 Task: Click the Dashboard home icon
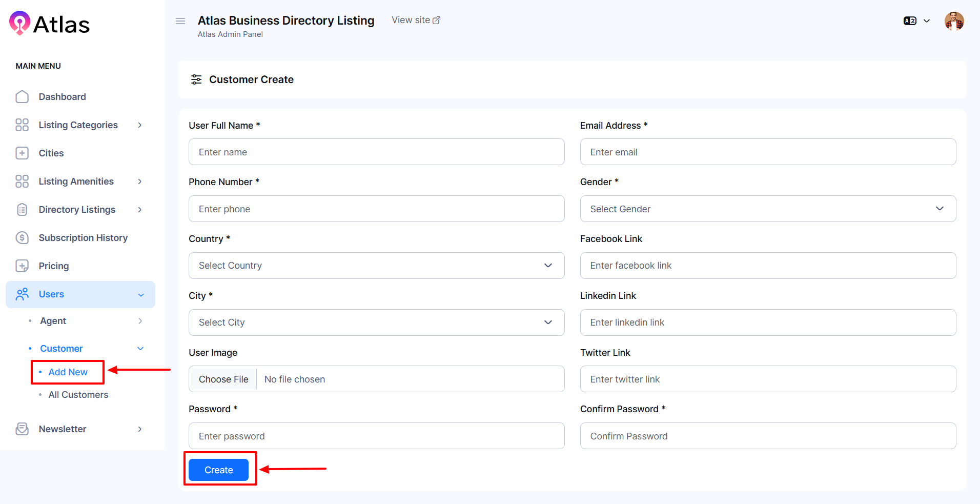point(22,97)
